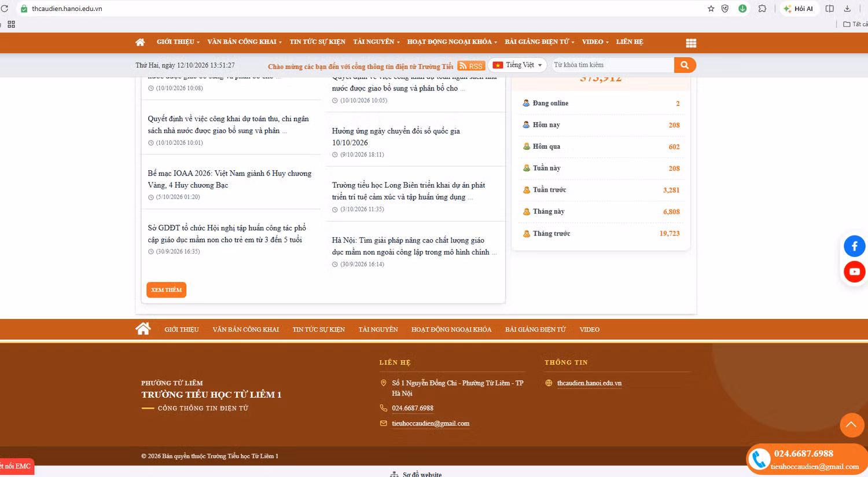The width and height of the screenshot is (868, 477).
Task: Click the shield icon in the address bar
Action: [725, 9]
